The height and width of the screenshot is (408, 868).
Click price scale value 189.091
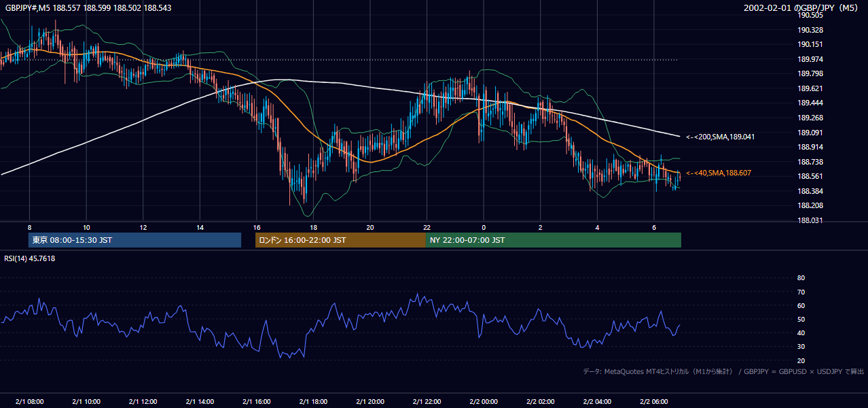(810, 133)
